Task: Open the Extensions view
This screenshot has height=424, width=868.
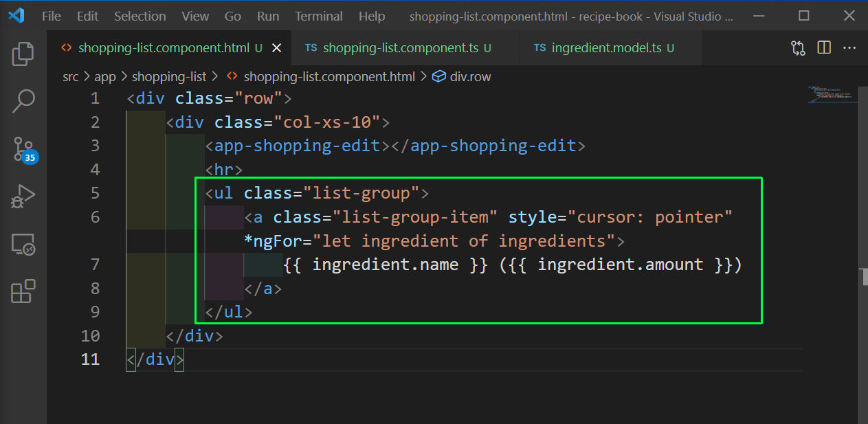Action: tap(23, 291)
